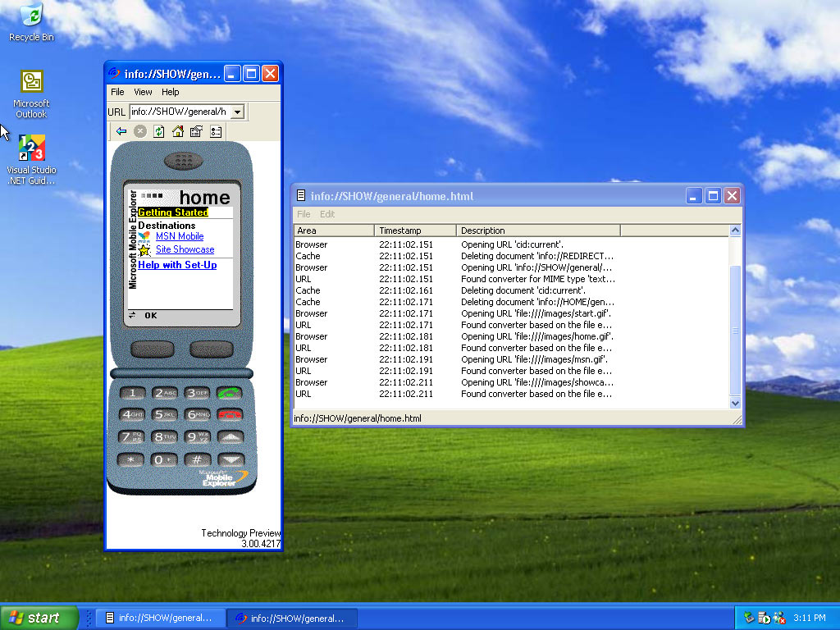
Task: Tap the 8 TUV key on the phone
Action: [x=164, y=436]
